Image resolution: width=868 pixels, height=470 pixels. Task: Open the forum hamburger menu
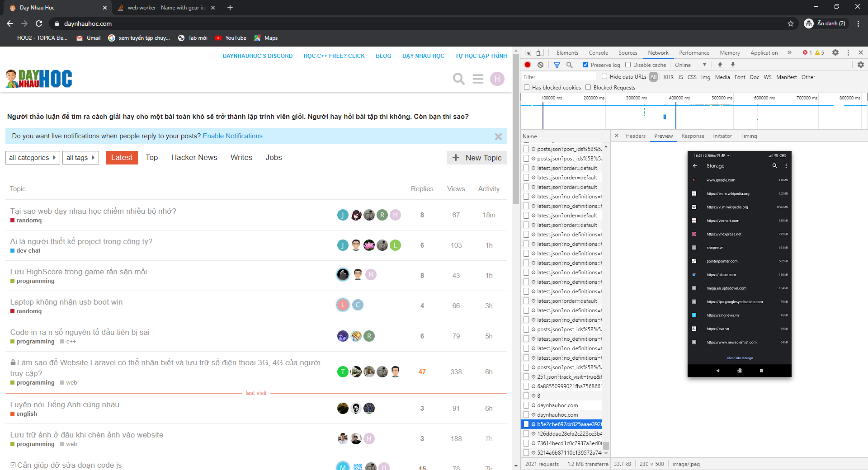[478, 79]
